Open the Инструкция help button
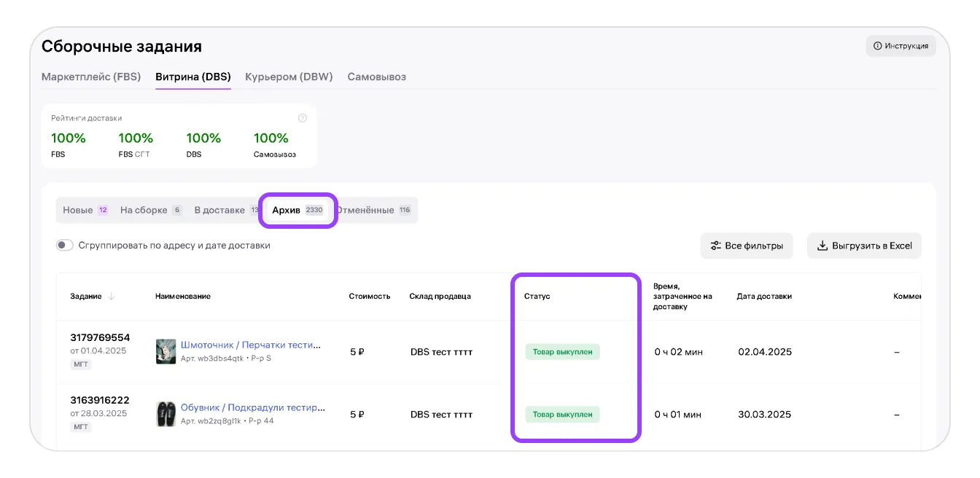The image size is (980, 478). coord(901,46)
